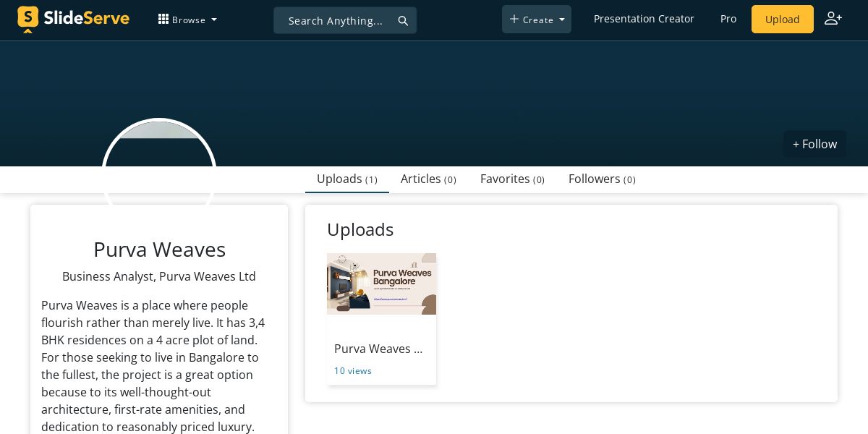Open the Purva Weaves Bangalore presentation thumbnail
868x434 pixels.
(x=381, y=284)
